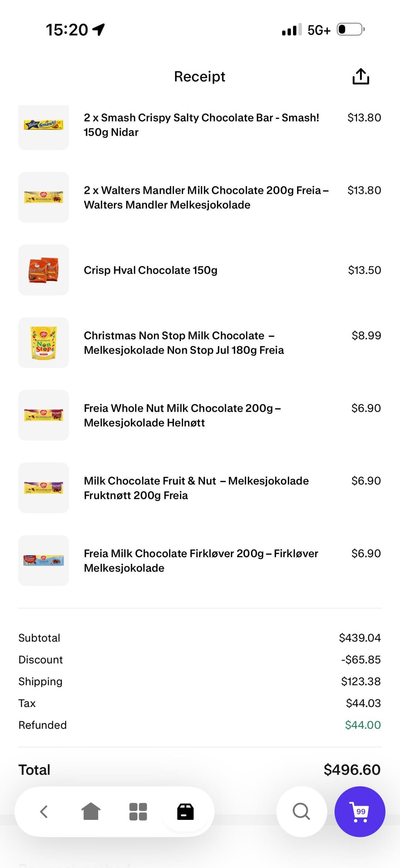This screenshot has width=400, height=868.
Task: Open the Home tab icon
Action: [91, 811]
